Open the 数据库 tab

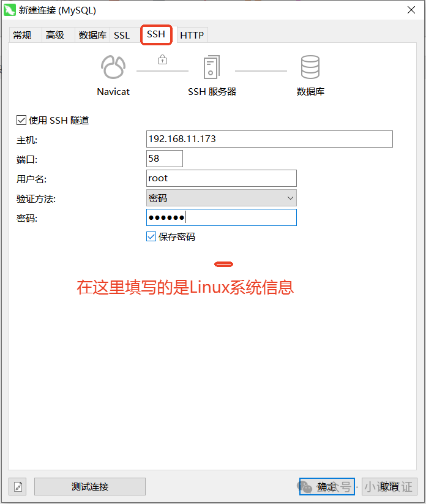pos(92,35)
